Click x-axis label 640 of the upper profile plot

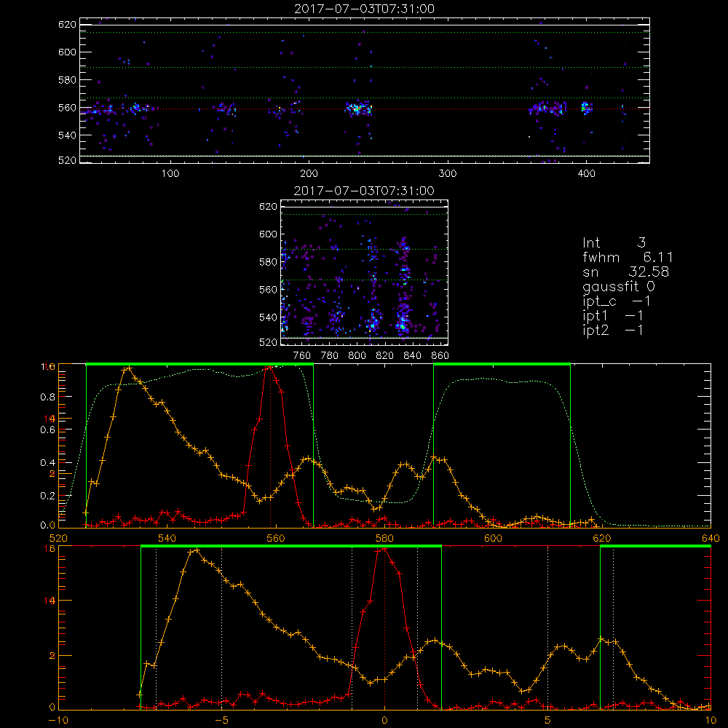point(711,539)
